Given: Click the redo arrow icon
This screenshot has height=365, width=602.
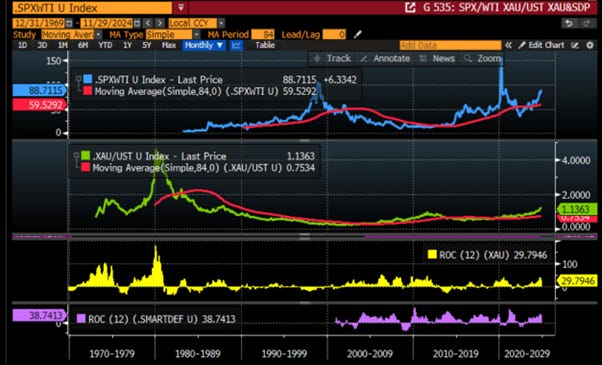Looking at the screenshot, I should pyautogui.click(x=587, y=23).
